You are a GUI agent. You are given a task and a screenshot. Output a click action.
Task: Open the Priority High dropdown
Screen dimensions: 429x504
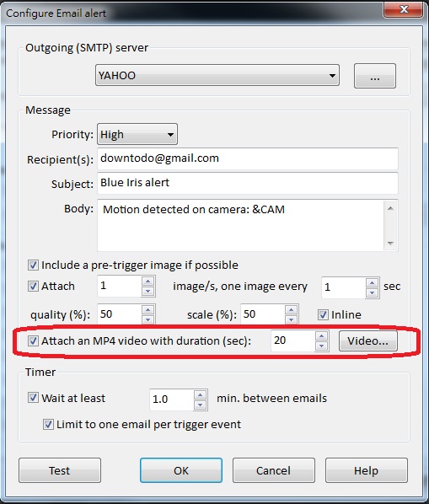pos(137,134)
